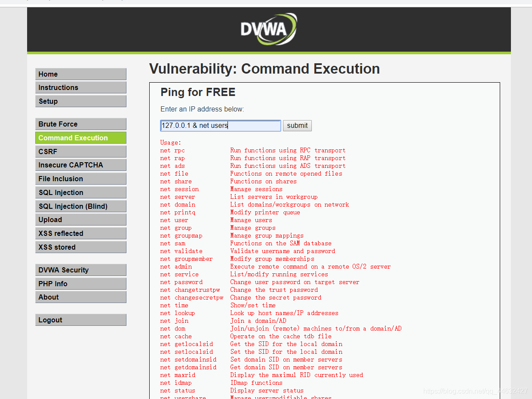Screen dimensions: 532x399
Task: Click the 'Ping for FREE' heading
Action: (x=198, y=93)
